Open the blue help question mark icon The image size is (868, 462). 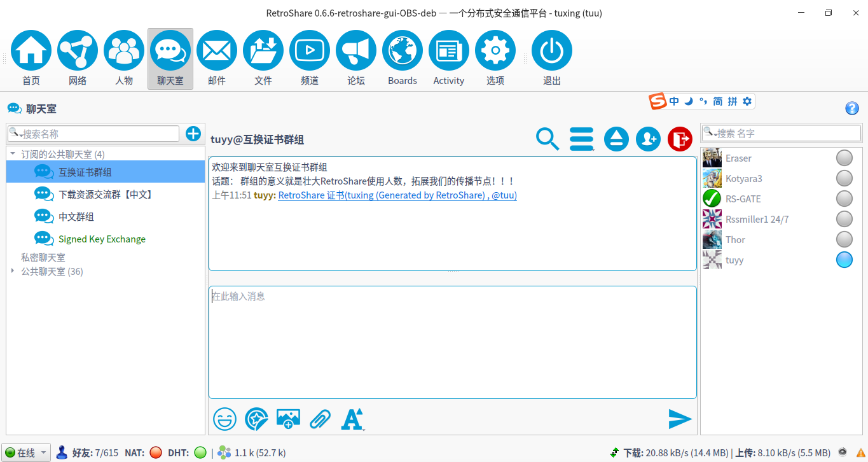852,108
